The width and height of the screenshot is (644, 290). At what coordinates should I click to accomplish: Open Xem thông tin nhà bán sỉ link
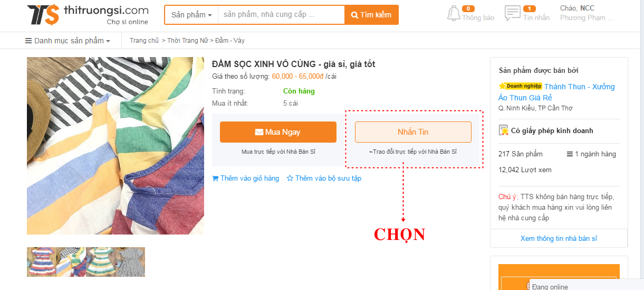click(559, 238)
